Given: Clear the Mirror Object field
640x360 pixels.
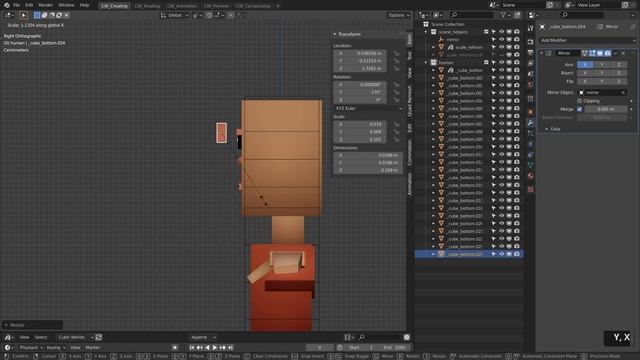Looking at the screenshot, I should pyautogui.click(x=623, y=93).
